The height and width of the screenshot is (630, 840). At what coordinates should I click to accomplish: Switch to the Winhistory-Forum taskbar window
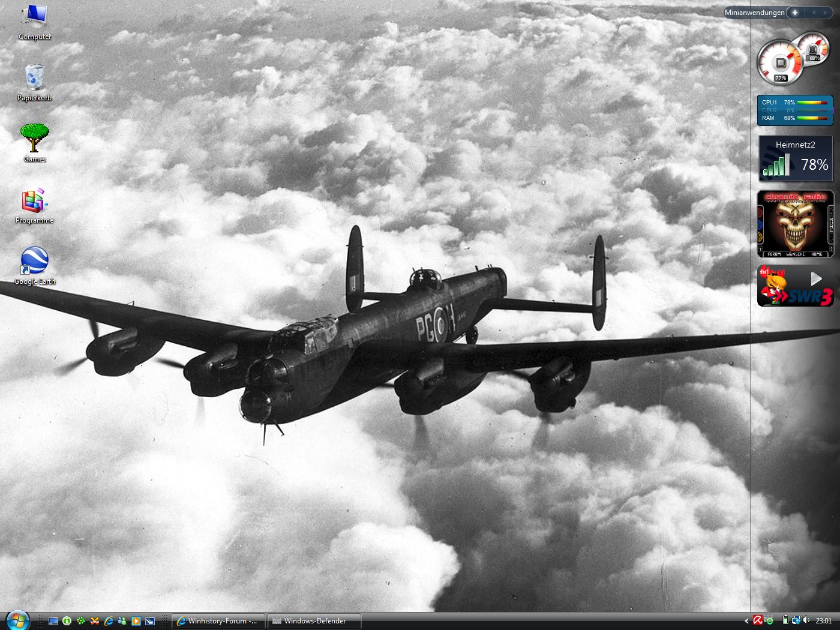click(x=218, y=621)
